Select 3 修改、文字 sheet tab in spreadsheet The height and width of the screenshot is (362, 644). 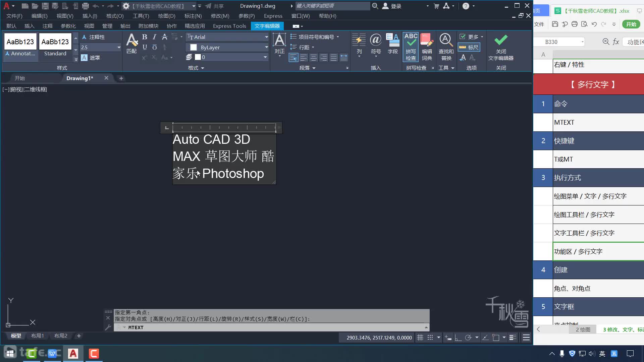click(623, 329)
